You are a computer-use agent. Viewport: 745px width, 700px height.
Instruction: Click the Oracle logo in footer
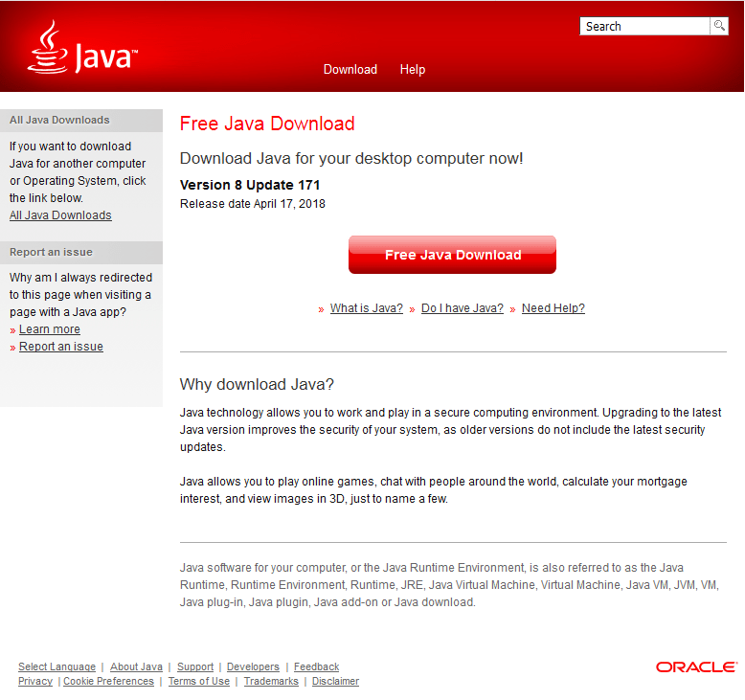click(x=696, y=667)
